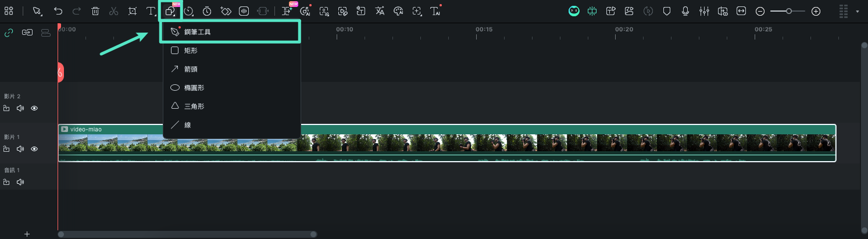Click the timeline zoom slider handle
The width and height of the screenshot is (868, 239).
(x=788, y=11)
